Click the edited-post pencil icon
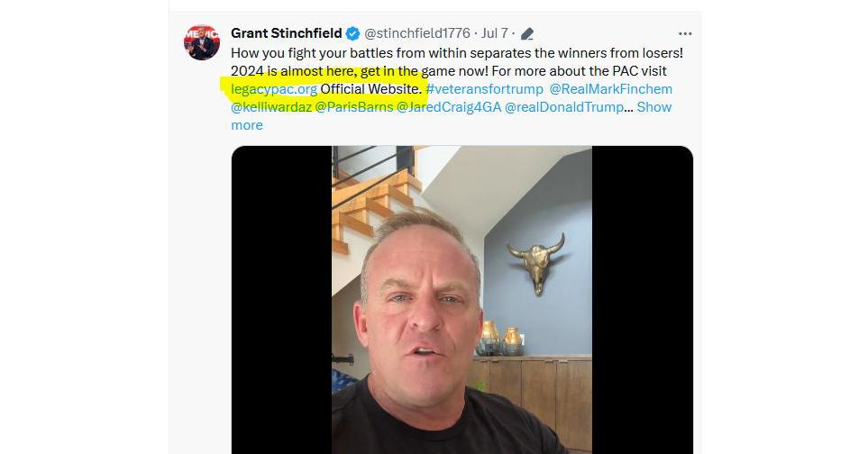This screenshot has height=454, width=868. point(527,34)
